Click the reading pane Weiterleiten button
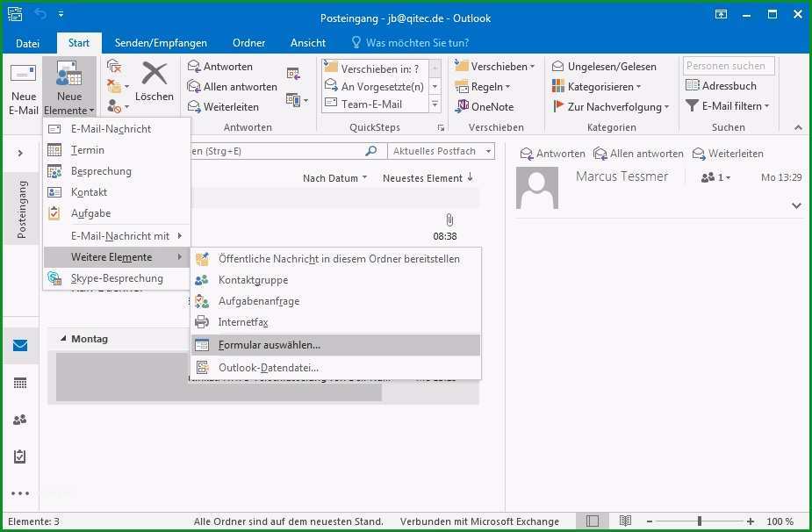The image size is (812, 532). [728, 154]
